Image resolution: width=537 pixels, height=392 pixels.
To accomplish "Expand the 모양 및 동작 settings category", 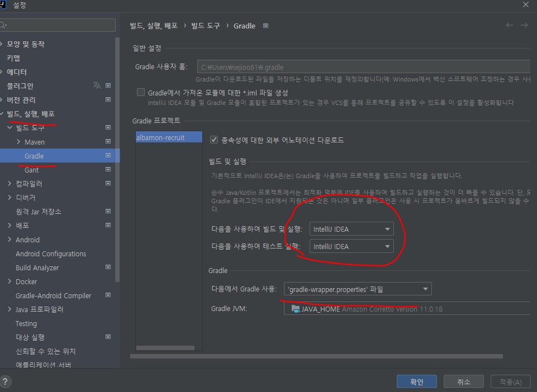I will pos(2,44).
